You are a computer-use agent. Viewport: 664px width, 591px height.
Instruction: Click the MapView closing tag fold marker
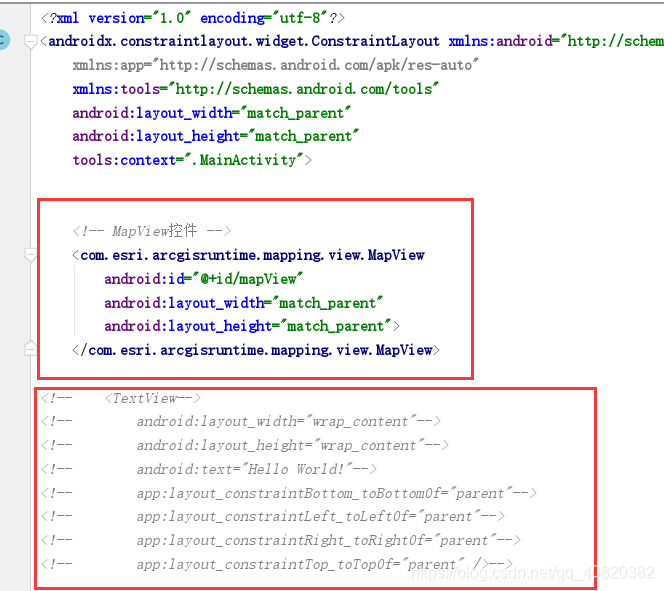(30, 348)
